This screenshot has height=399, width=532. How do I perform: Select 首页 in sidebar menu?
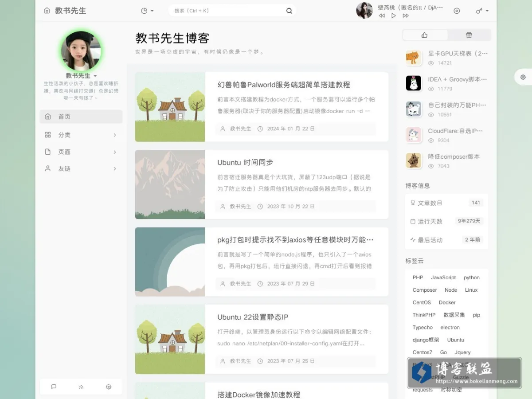click(x=81, y=117)
